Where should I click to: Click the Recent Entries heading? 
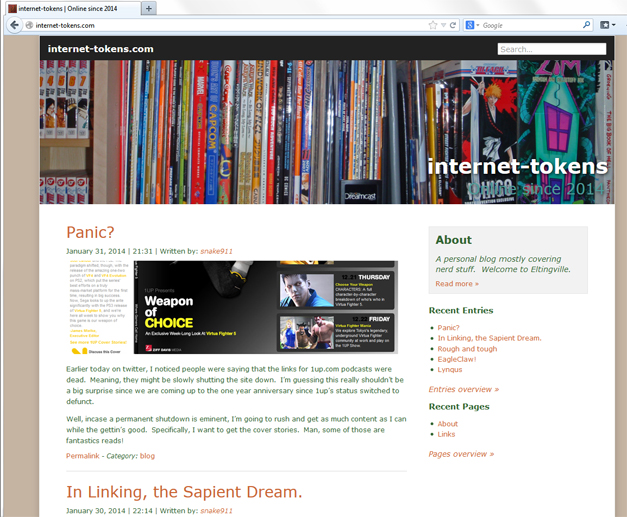click(461, 310)
